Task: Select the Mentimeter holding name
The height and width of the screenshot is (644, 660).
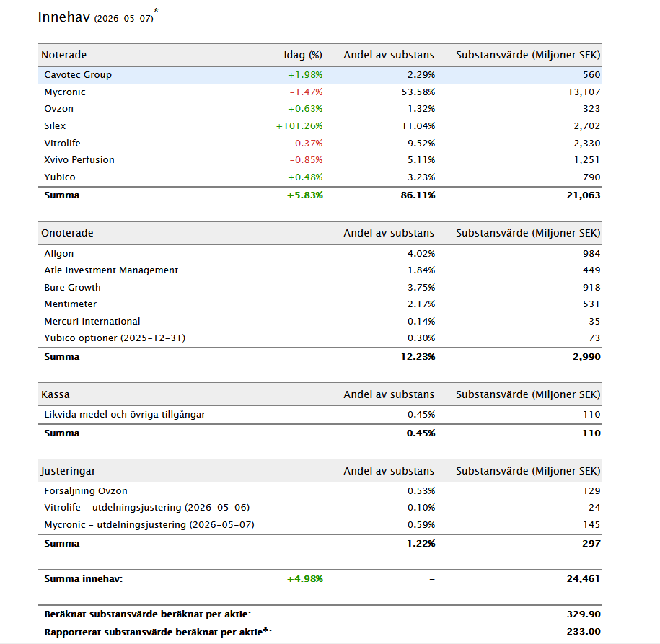Action: pyautogui.click(x=70, y=304)
